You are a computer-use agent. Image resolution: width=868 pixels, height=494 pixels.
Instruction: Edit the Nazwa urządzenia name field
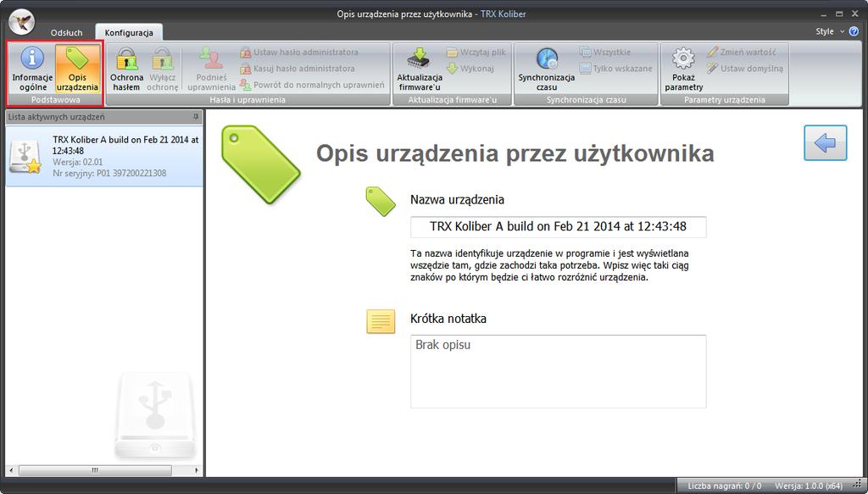pyautogui.click(x=558, y=227)
